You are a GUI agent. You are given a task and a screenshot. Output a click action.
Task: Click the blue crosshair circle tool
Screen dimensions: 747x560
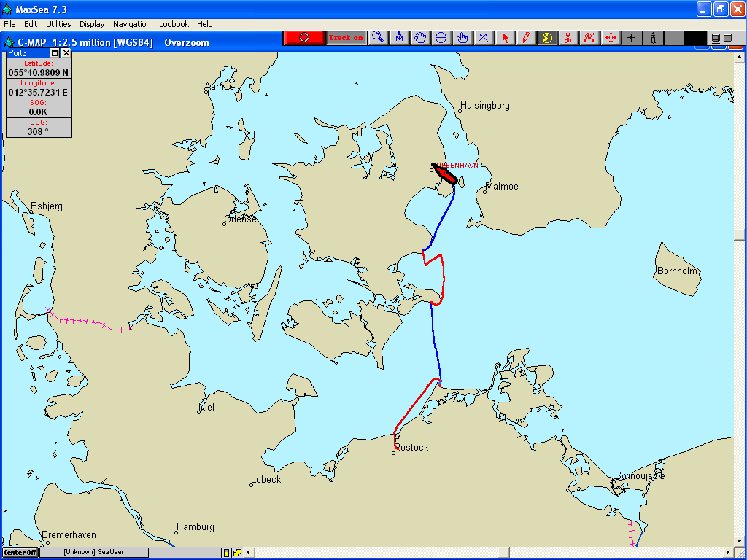pos(441,38)
